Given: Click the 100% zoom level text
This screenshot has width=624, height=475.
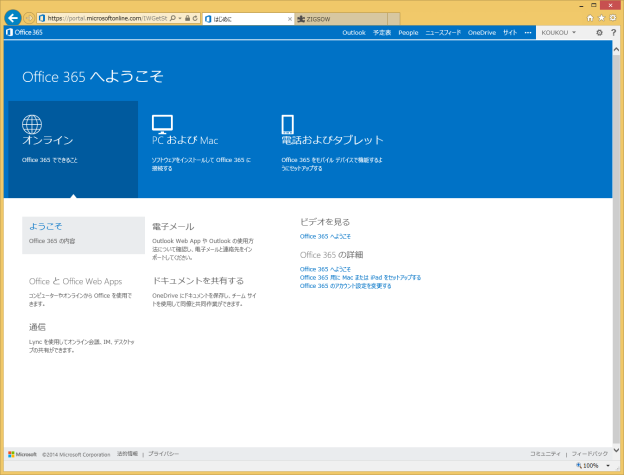Looking at the screenshot, I should pyautogui.click(x=591, y=465).
